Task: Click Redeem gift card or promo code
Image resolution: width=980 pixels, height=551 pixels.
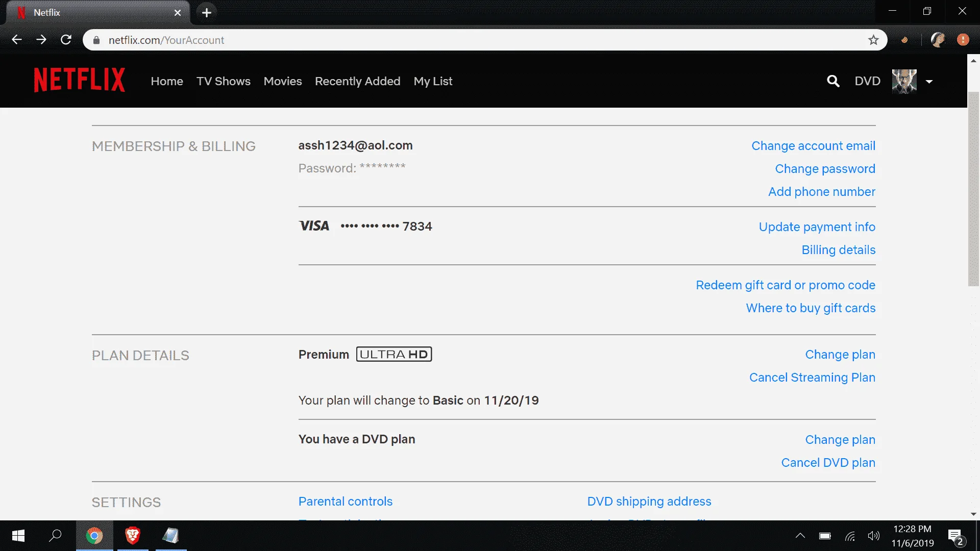Action: click(786, 285)
